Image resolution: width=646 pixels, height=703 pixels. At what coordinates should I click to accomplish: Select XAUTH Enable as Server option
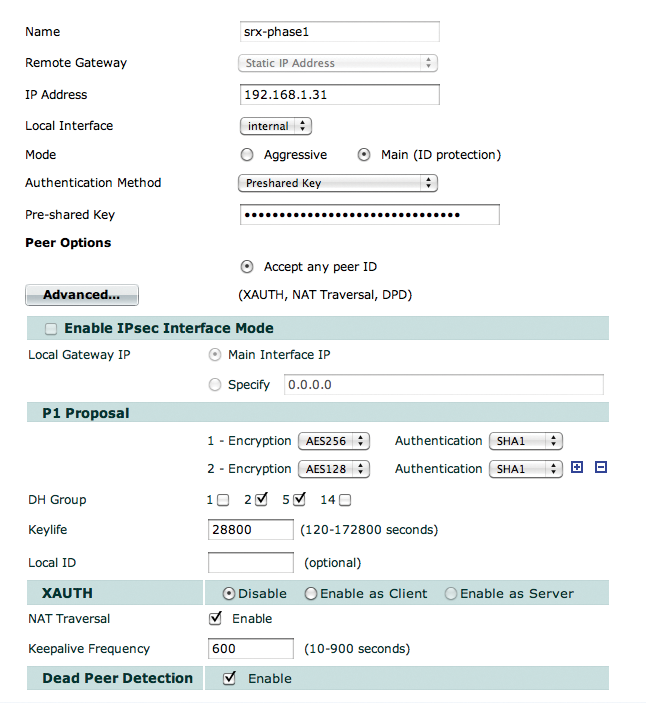[451, 593]
